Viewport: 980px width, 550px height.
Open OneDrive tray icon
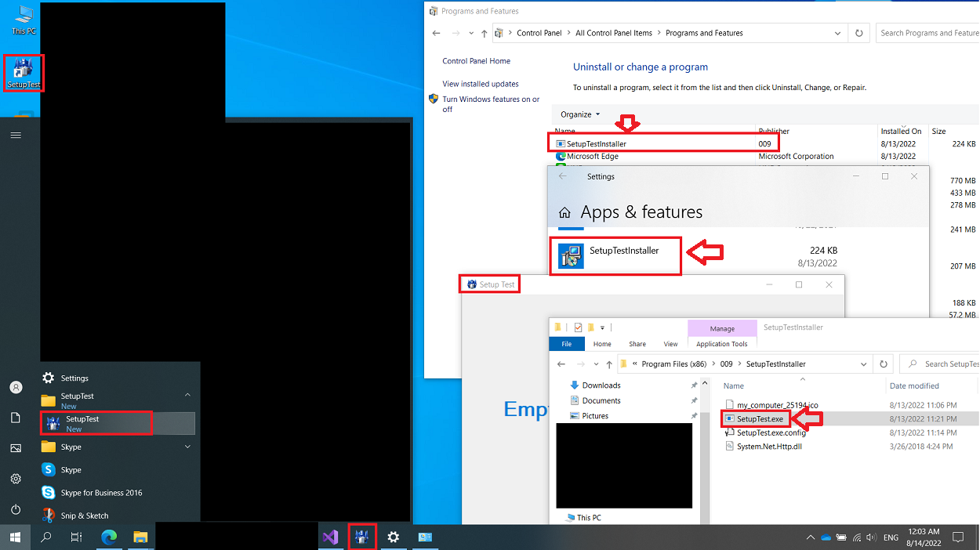click(826, 538)
